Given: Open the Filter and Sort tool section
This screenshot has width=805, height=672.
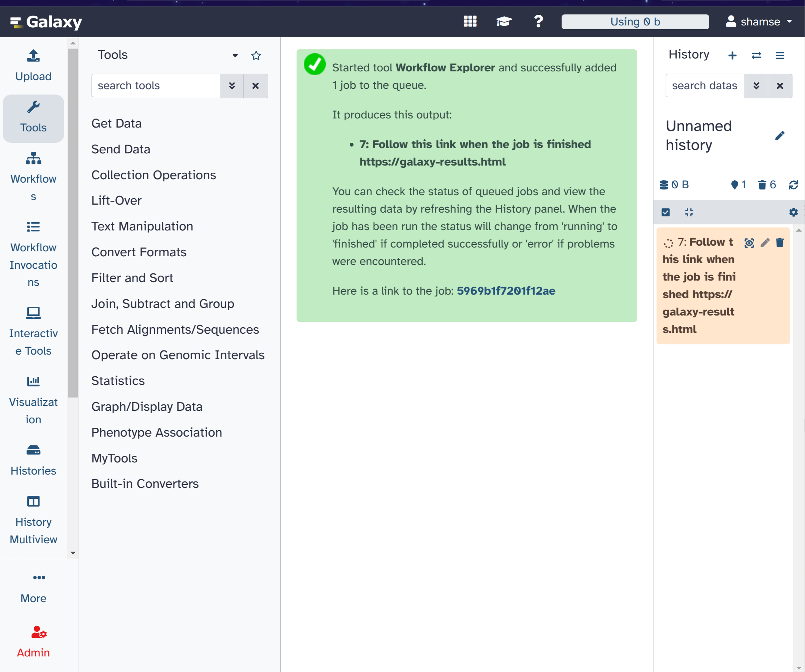Looking at the screenshot, I should (132, 278).
